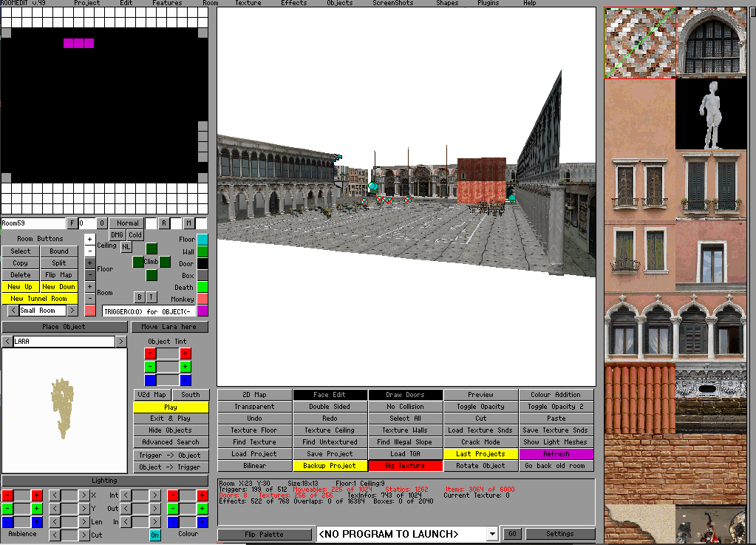Toggle Draw Doors
The height and width of the screenshot is (545, 756).
(406, 395)
